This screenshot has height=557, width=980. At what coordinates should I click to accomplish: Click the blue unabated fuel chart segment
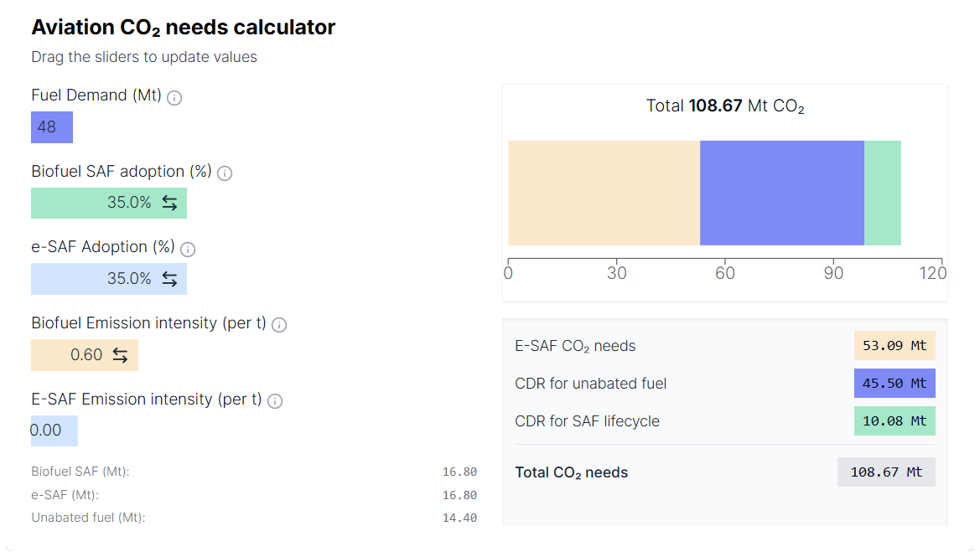(x=782, y=193)
